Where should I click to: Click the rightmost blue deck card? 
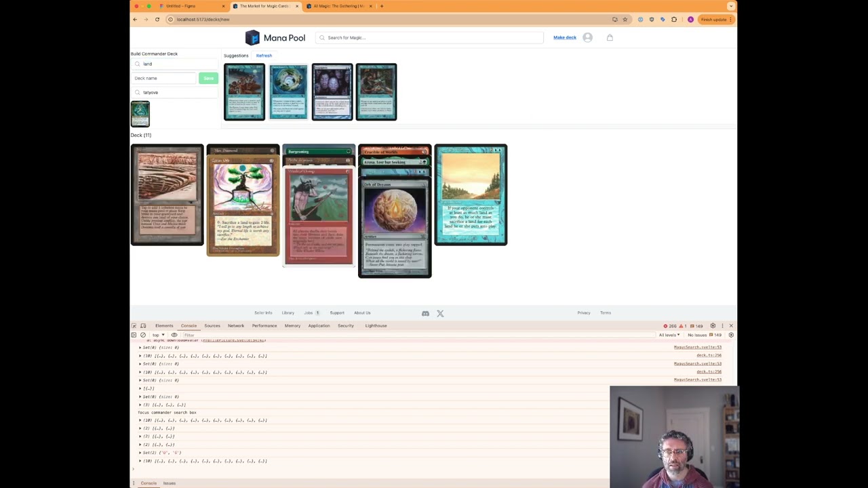coord(471,195)
